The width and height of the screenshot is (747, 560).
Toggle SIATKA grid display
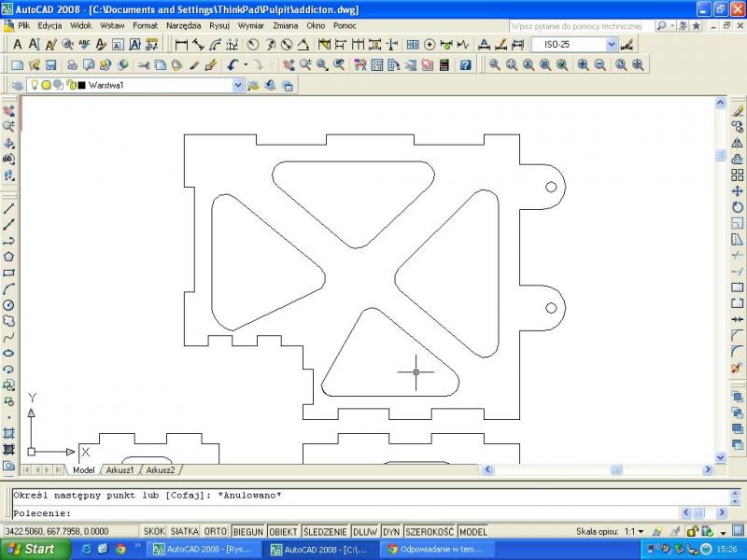184,531
